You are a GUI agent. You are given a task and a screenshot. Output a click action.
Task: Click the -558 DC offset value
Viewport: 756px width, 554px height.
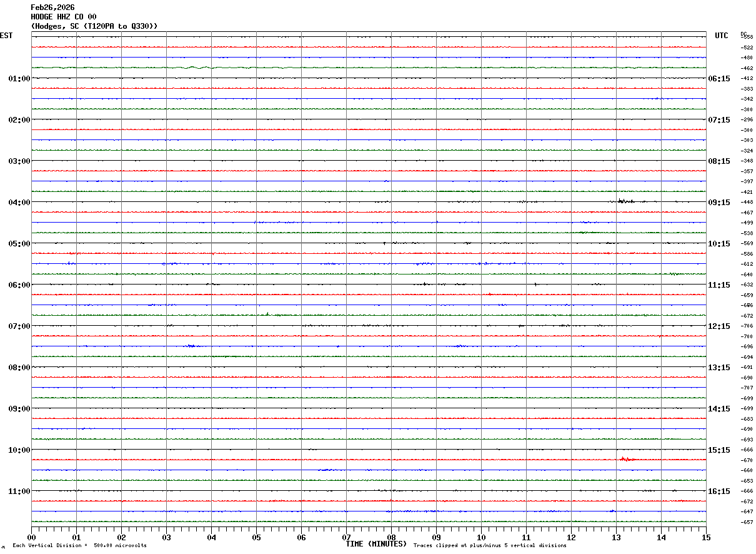tap(747, 38)
